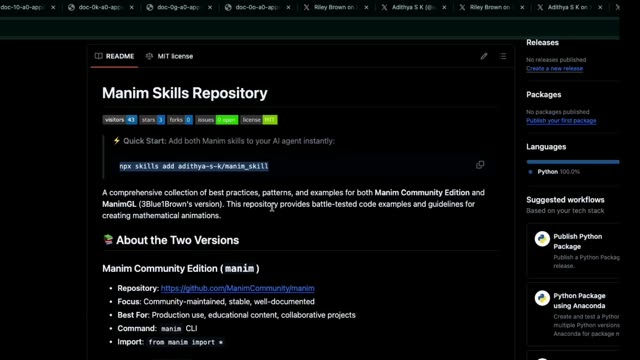Switch to the doc-0g-a0-app browser tab
This screenshot has height=360, width=640.
click(x=179, y=7)
